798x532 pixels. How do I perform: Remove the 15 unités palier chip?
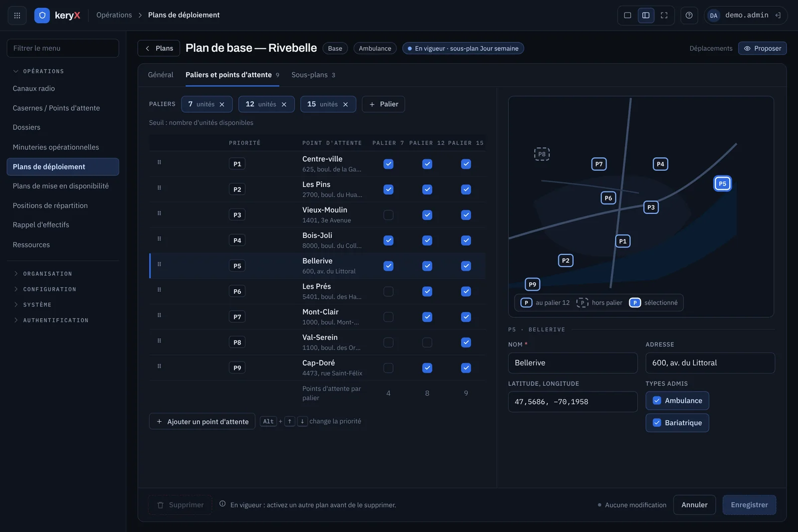click(345, 104)
